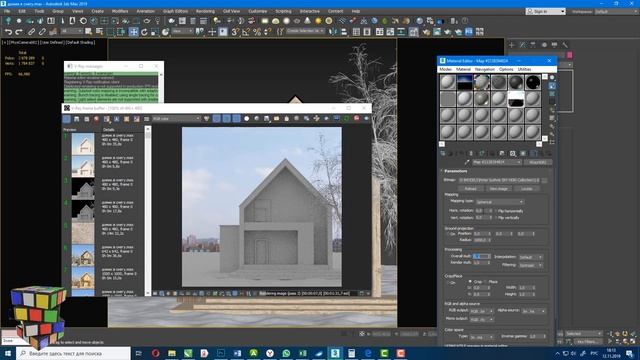Open the Alpha source dropdown
This screenshot has height=360, width=640.
click(x=533, y=311)
